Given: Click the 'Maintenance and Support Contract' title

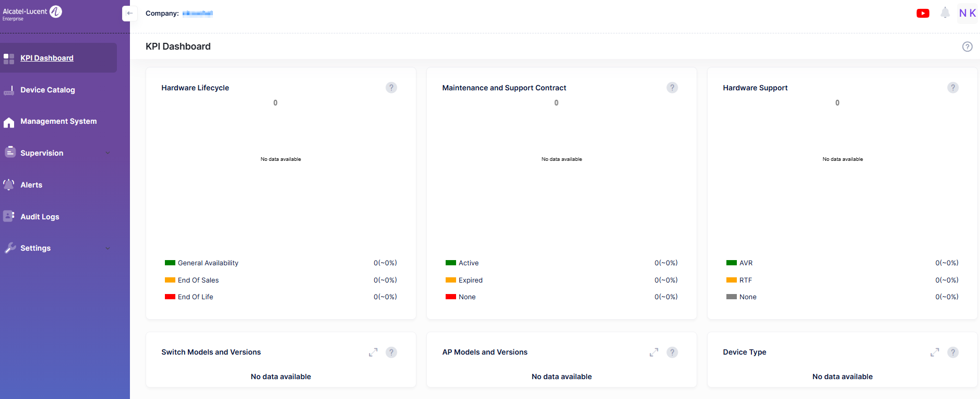Looking at the screenshot, I should [504, 88].
